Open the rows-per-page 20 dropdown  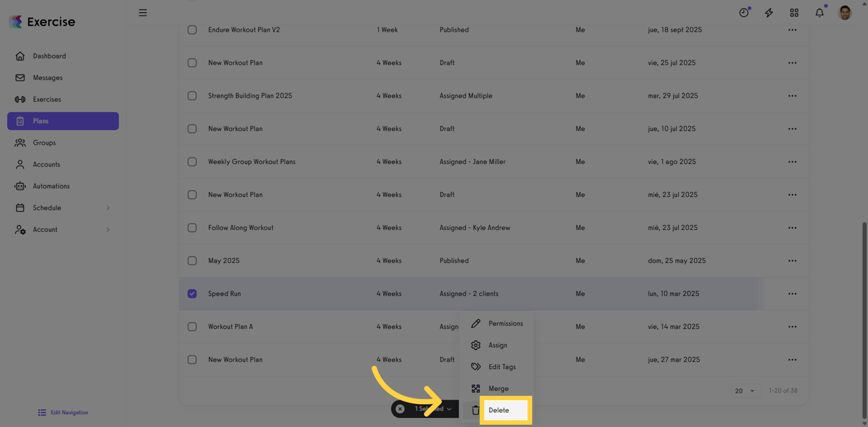pyautogui.click(x=745, y=391)
